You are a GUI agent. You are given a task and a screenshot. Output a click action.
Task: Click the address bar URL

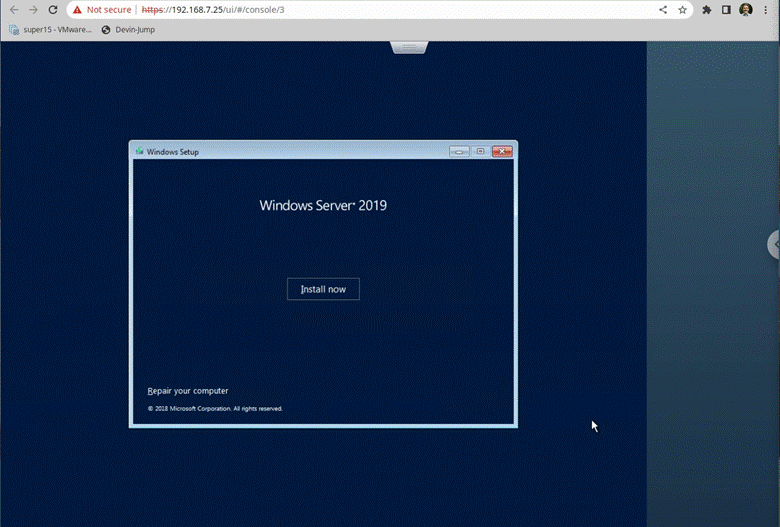click(x=213, y=9)
